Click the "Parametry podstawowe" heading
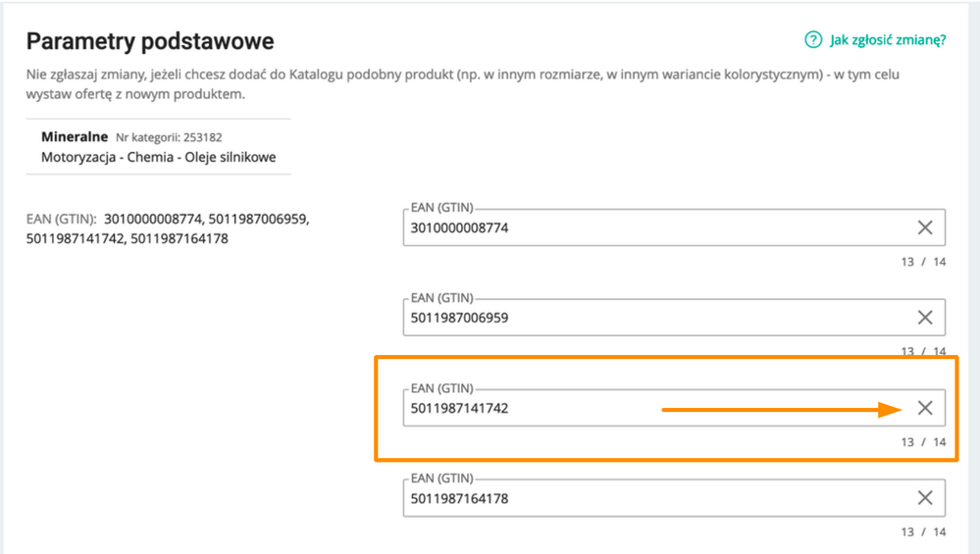980x554 pixels. (150, 41)
